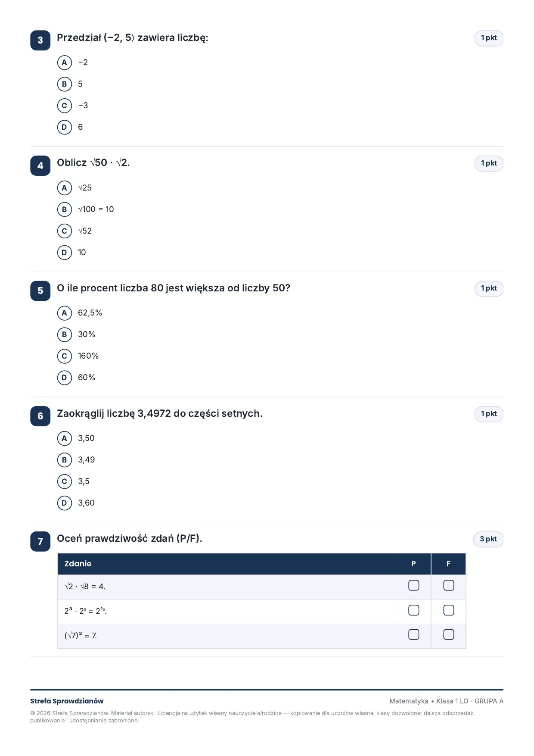Click the question 7 number badge

[40, 541]
